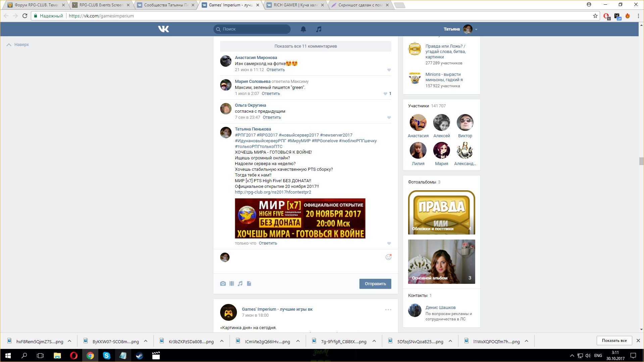Open the emoji smiley picker

pyautogui.click(x=388, y=257)
